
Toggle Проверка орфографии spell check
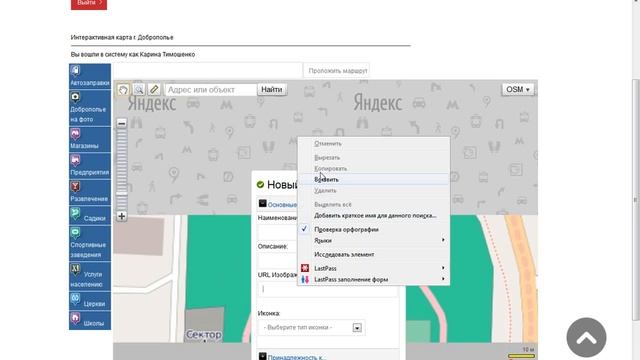tap(374, 229)
